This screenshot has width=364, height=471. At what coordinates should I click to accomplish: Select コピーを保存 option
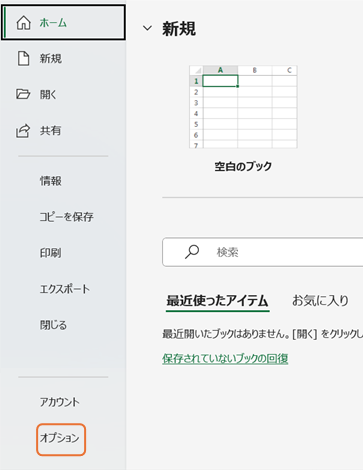tap(66, 217)
